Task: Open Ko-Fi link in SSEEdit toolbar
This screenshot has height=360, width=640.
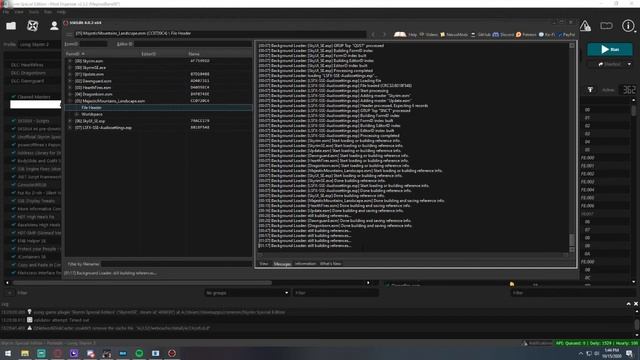Action: [x=547, y=35]
